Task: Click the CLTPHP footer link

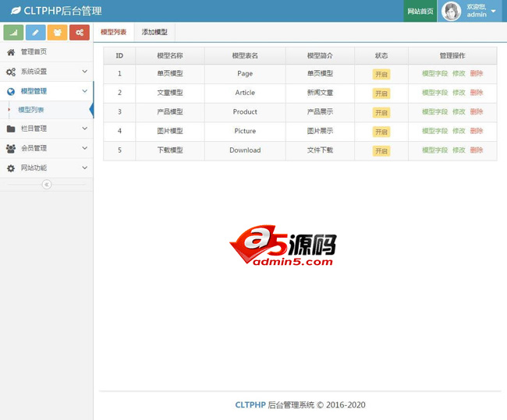Action: click(250, 405)
